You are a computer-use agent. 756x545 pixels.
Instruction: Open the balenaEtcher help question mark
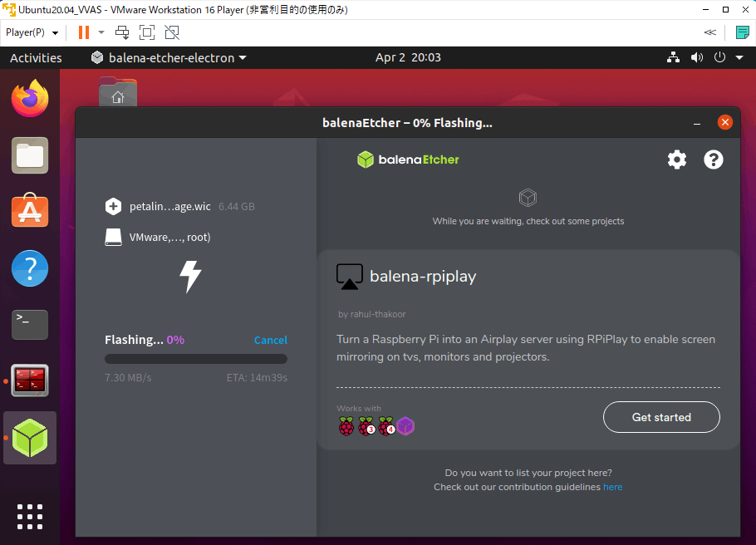(x=713, y=160)
